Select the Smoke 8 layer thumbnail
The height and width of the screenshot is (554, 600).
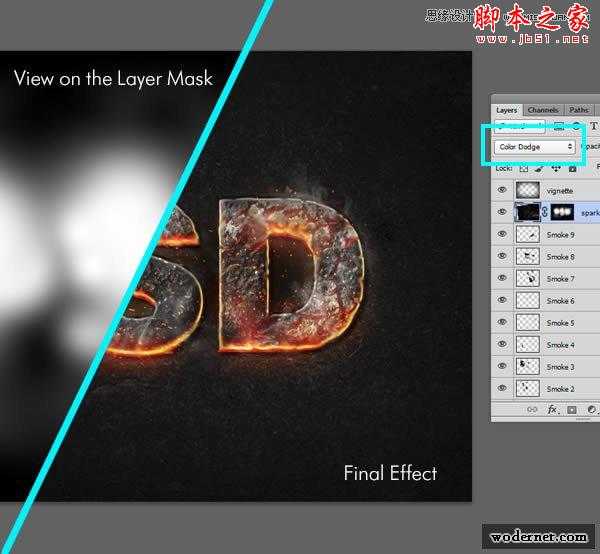(528, 256)
